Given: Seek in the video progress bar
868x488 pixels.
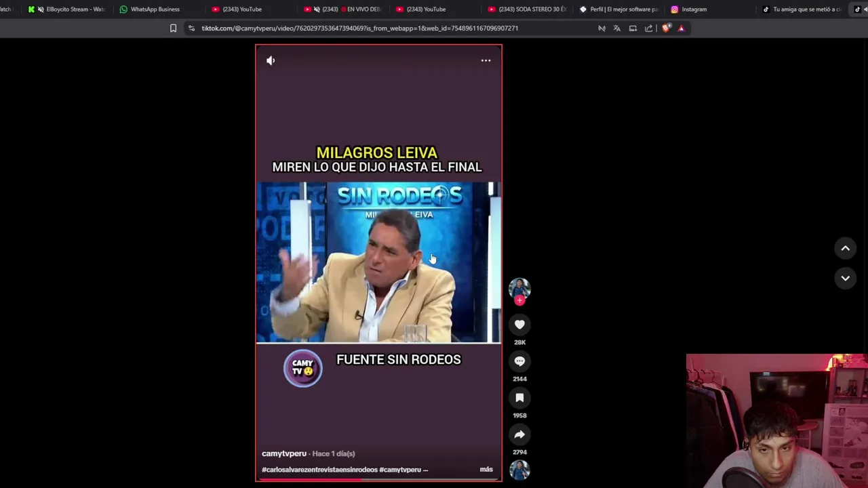Looking at the screenshot, I should coord(378,479).
